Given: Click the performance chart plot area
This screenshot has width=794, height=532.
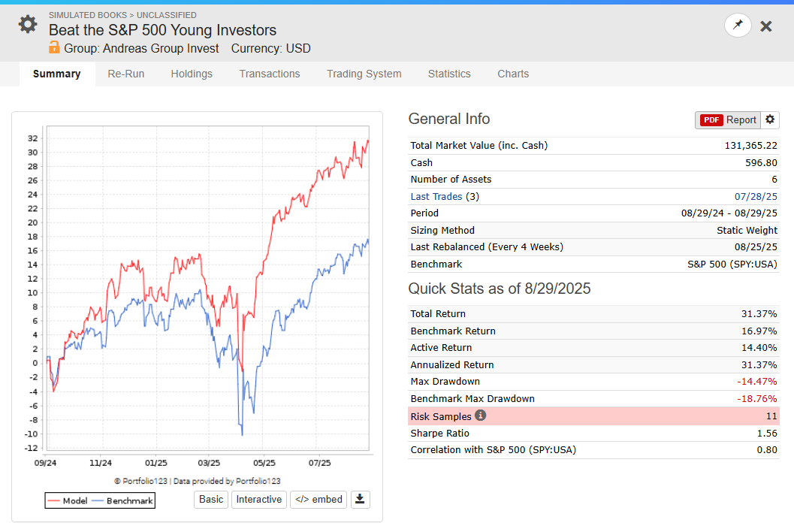Looking at the screenshot, I should coord(207,288).
